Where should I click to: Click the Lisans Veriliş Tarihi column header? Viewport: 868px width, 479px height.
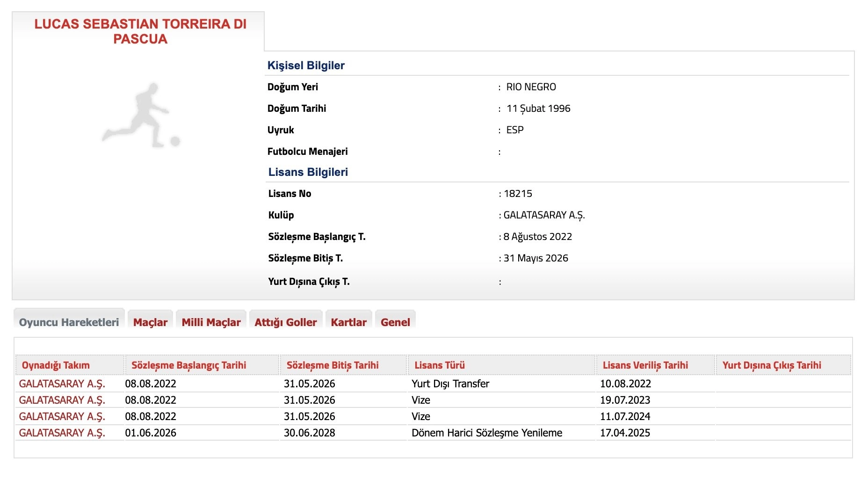(645, 365)
